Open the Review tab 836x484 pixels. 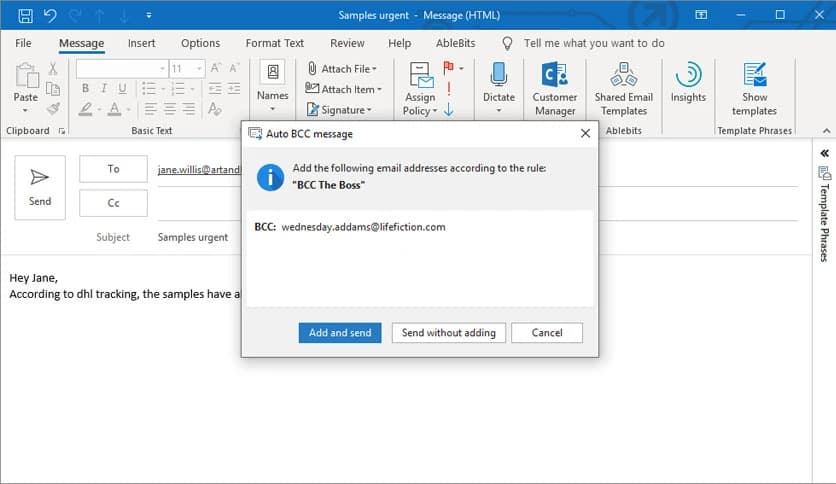347,43
